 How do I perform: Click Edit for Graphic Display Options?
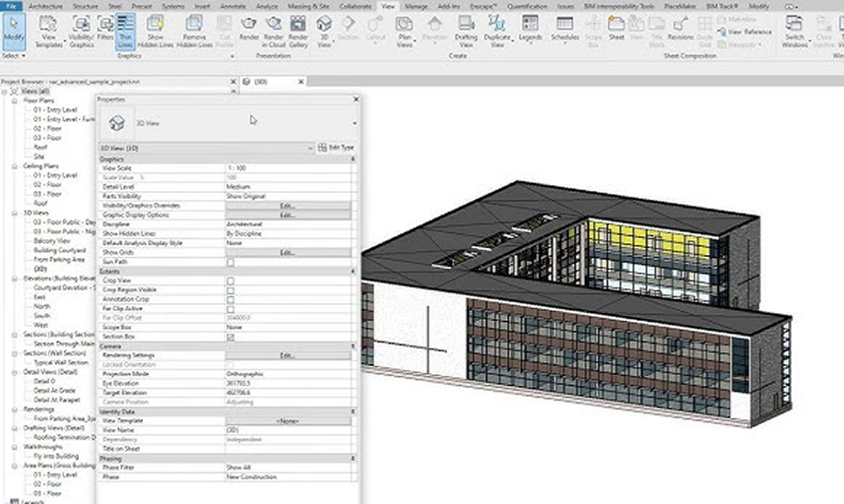(288, 216)
